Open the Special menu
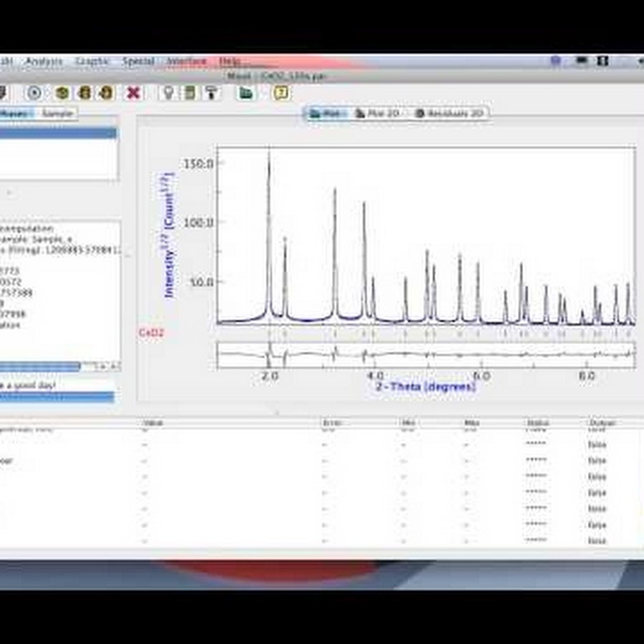 (138, 62)
